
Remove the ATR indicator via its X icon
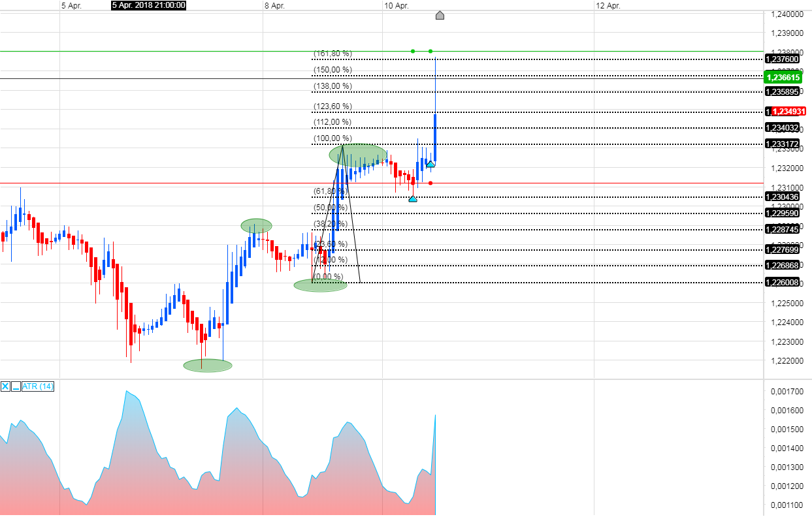tap(5, 386)
